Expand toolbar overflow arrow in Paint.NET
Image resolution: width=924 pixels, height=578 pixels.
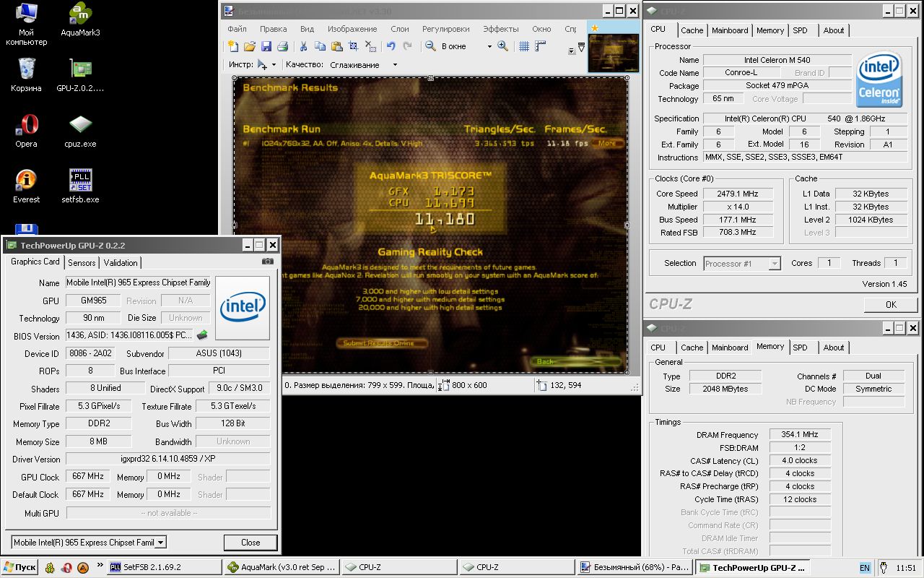pos(572,50)
